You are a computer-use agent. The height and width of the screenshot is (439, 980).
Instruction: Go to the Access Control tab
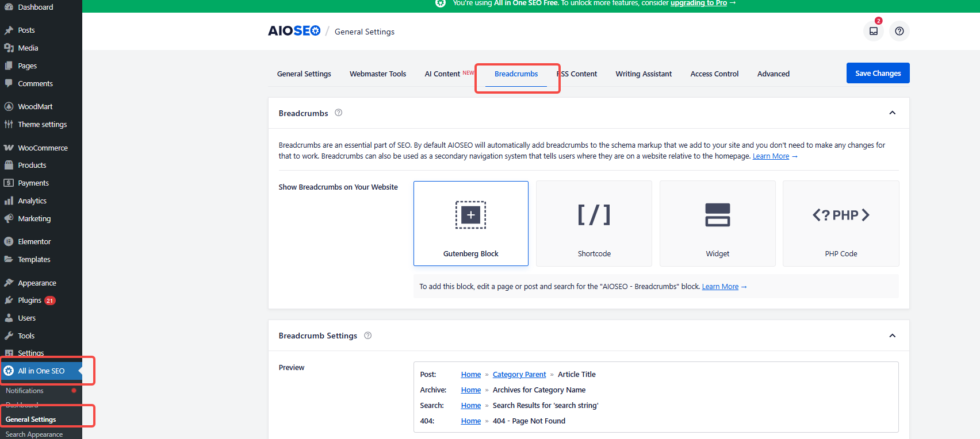pyautogui.click(x=714, y=74)
